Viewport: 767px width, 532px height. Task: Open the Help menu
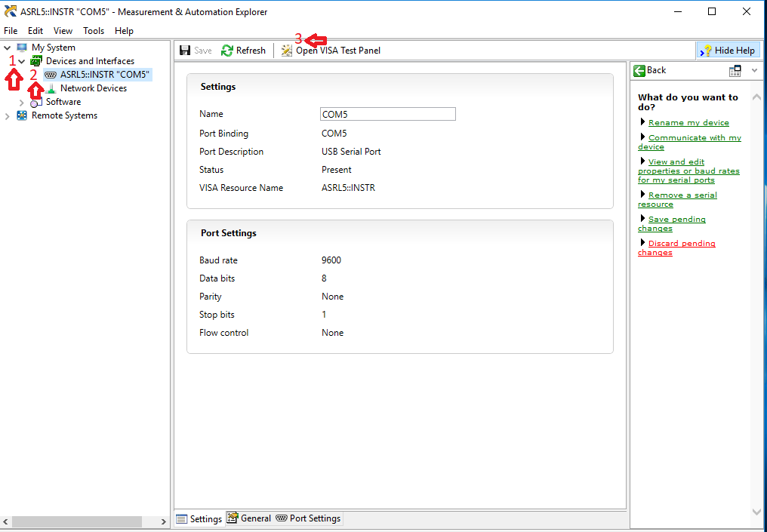(x=125, y=31)
